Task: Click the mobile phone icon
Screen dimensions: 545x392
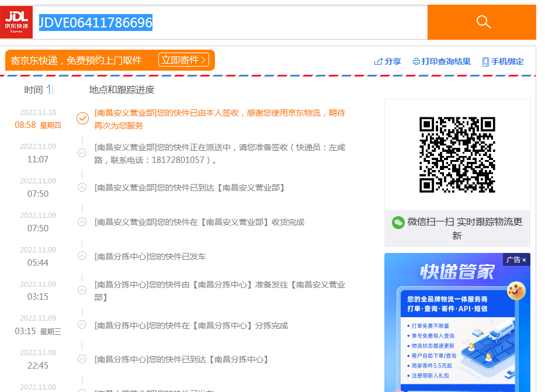Action: pyautogui.click(x=485, y=62)
